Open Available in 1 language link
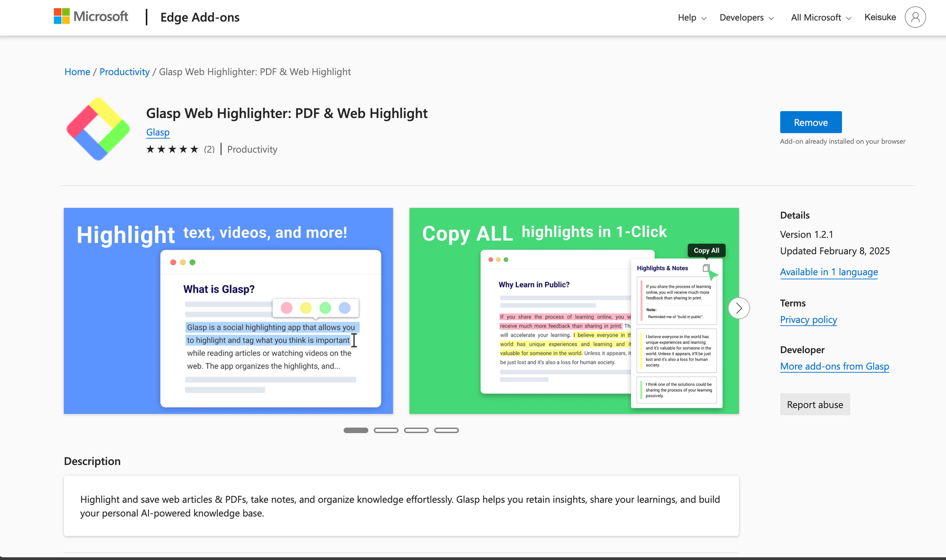946x560 pixels. 829,272
